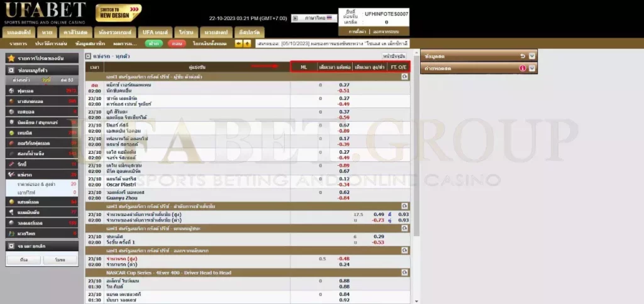The image size is (644, 304).
Task: Open the ภาษาไทย language dropdown
Action: point(314,18)
